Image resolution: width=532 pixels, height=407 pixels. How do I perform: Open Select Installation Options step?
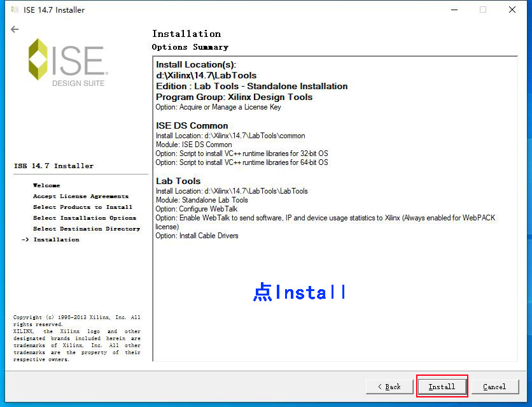(85, 218)
